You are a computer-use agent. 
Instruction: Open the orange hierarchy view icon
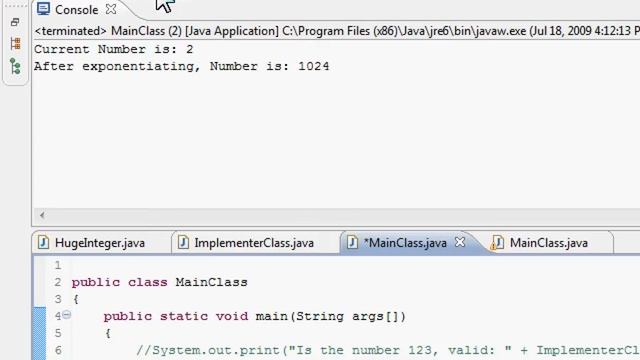(x=16, y=44)
